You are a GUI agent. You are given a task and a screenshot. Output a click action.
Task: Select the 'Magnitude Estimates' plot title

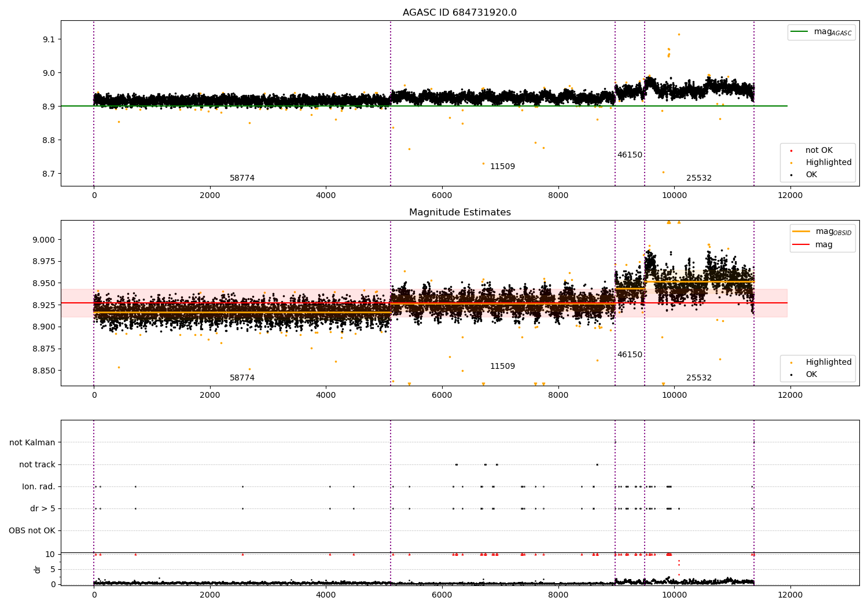coord(459,213)
